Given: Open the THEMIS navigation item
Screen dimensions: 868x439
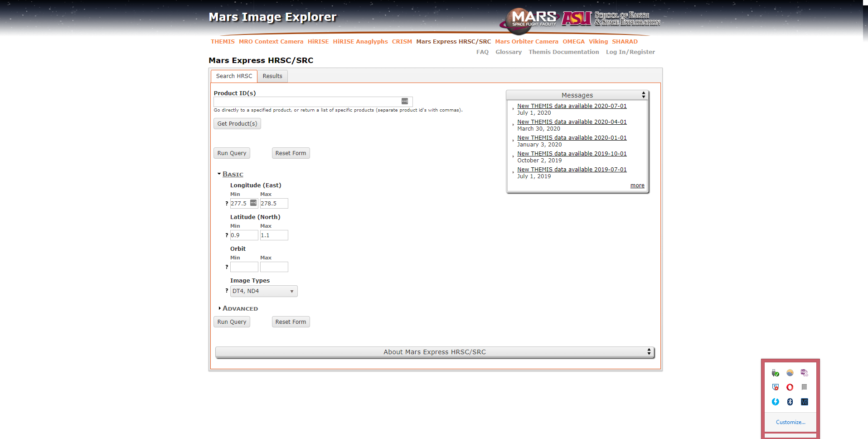Looking at the screenshot, I should point(223,42).
